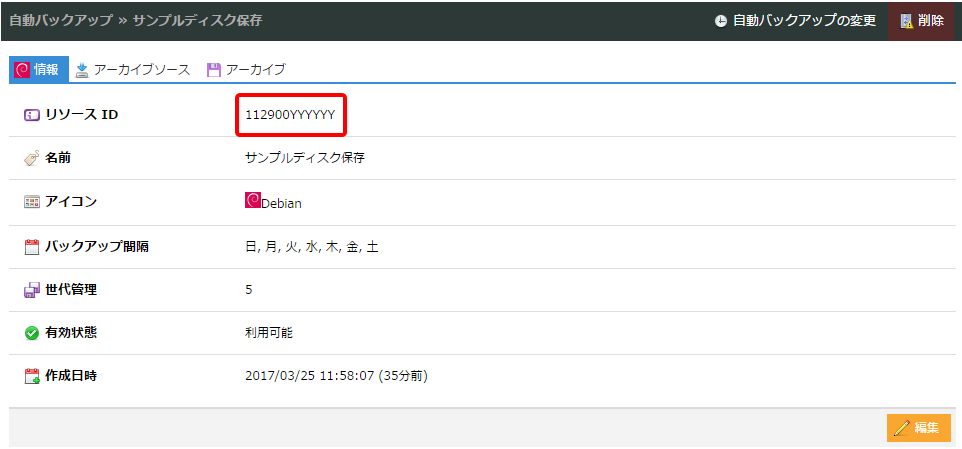Click the name tag icon
The height and width of the screenshot is (449, 962).
click(31, 158)
